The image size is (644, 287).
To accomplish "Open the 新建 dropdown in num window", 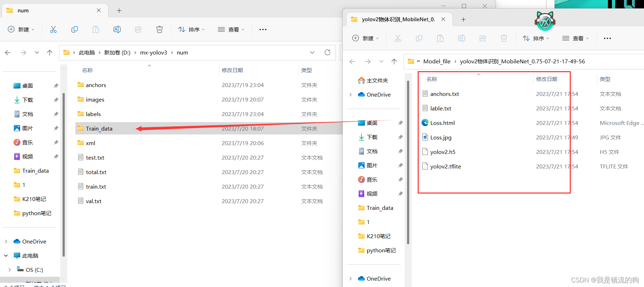I will (21, 29).
